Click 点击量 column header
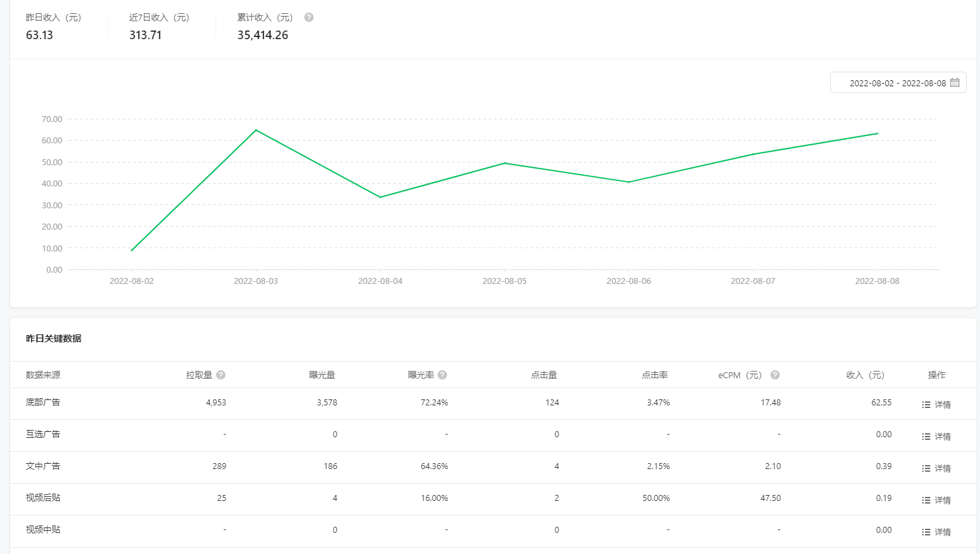This screenshot has width=980, height=554. tap(544, 375)
